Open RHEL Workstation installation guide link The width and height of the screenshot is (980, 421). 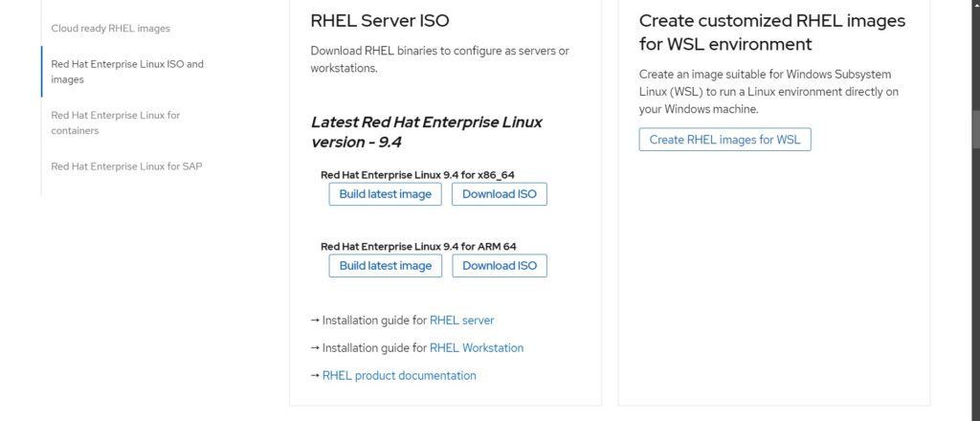click(x=477, y=348)
